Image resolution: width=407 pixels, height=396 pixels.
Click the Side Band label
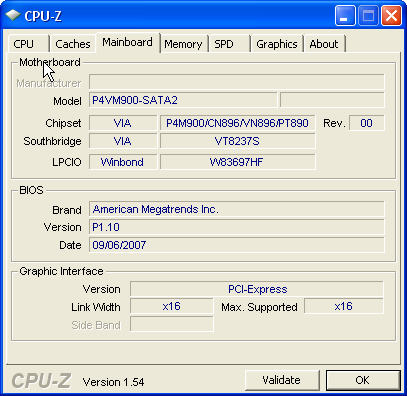[96, 325]
